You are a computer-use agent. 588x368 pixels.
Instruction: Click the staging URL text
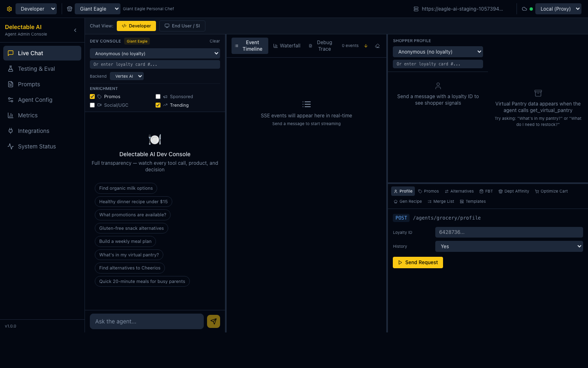tap(462, 9)
